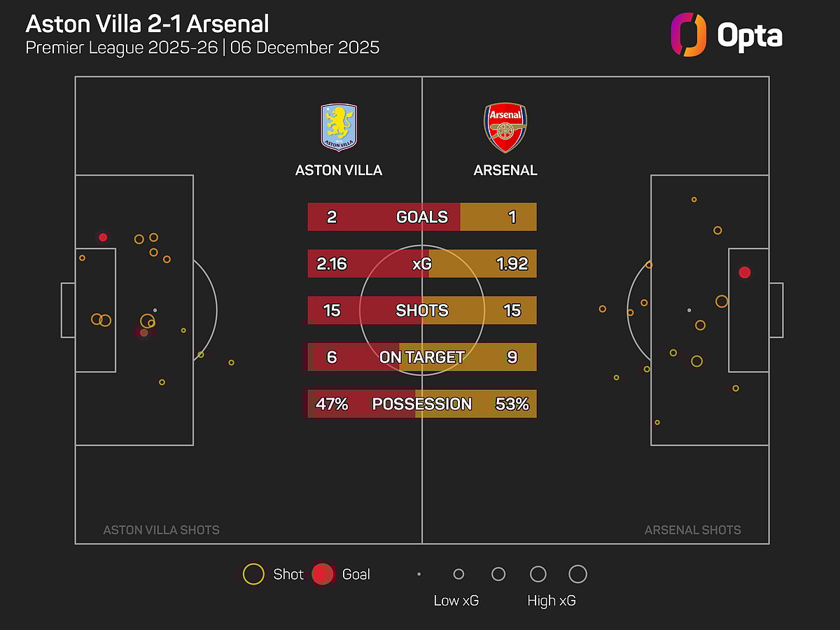Image resolution: width=840 pixels, height=630 pixels.
Task: Select the smallest Low xG legend dot
Action: tap(419, 574)
